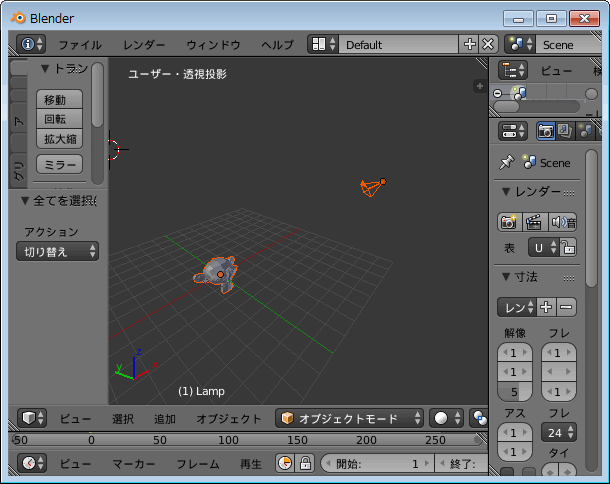Open the outliner ビュー menu
The height and width of the screenshot is (484, 610).
556,70
